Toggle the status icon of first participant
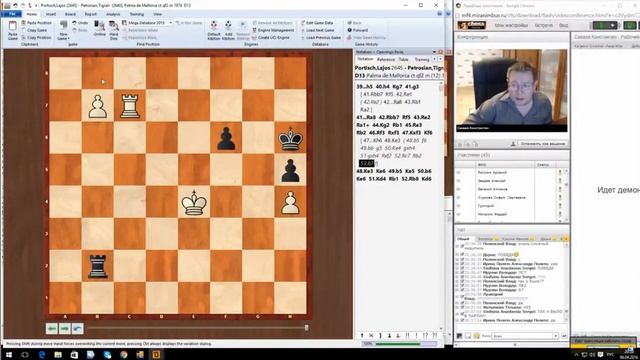 click(560, 172)
